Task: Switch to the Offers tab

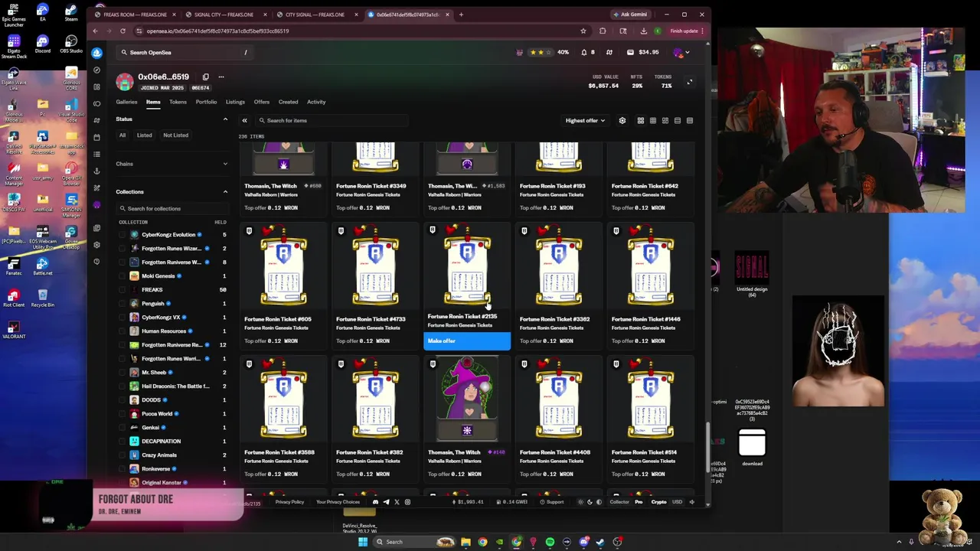Action: 261,102
